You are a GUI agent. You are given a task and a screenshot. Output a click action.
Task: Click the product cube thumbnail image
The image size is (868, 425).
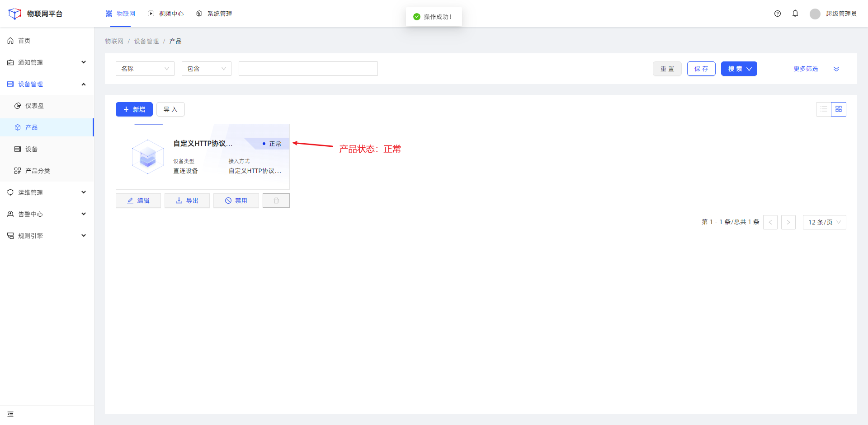(148, 157)
